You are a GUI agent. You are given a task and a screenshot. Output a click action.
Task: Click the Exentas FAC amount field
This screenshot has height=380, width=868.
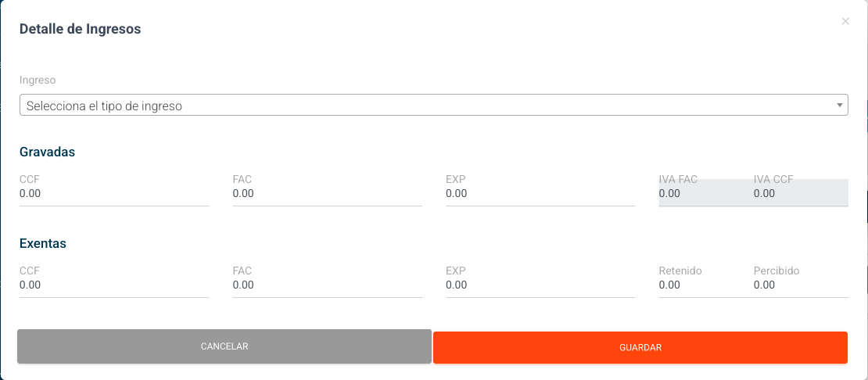(x=327, y=285)
